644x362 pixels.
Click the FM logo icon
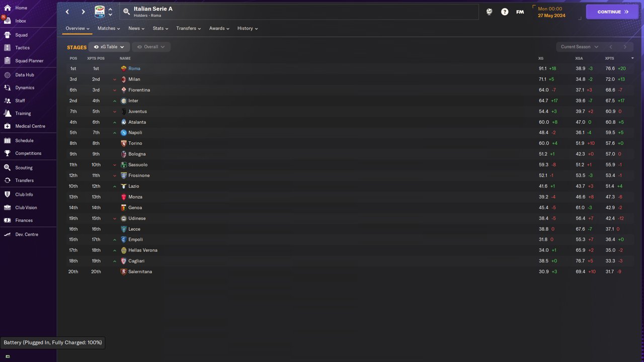[x=520, y=12]
